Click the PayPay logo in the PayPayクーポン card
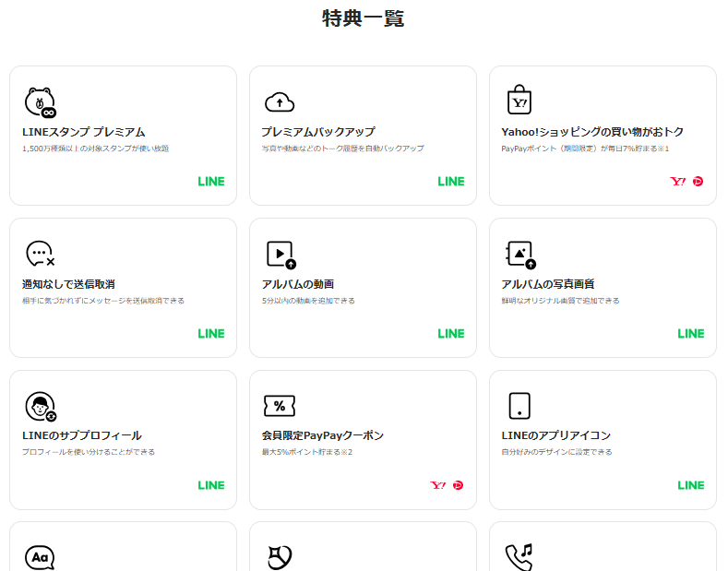728x571 pixels. click(459, 485)
